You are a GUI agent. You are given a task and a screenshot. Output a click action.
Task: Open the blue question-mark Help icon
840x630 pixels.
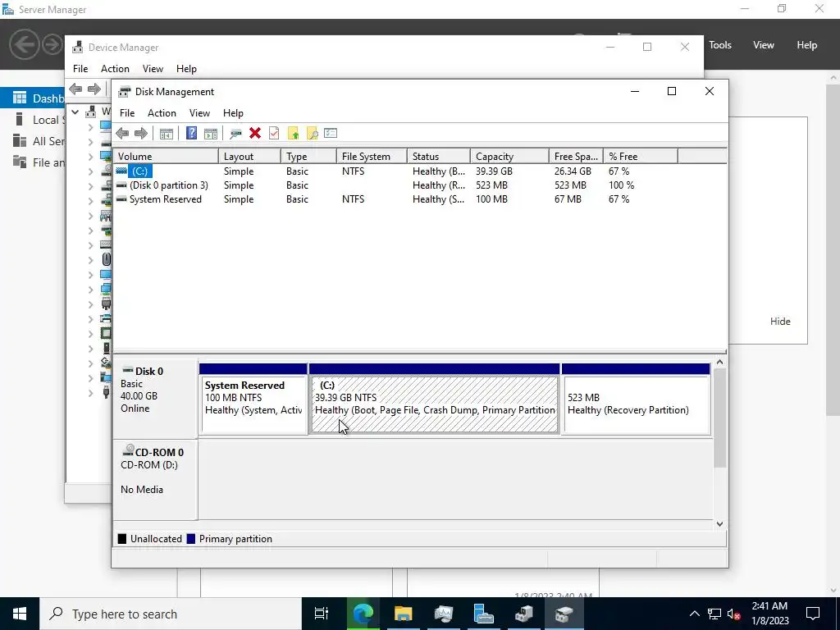[191, 134]
